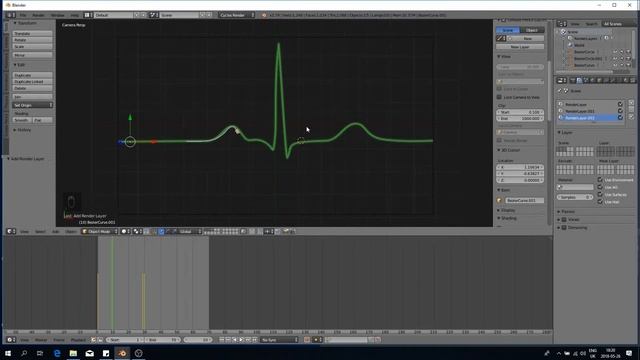
Task: Collapse the Item panel
Action: point(503,190)
